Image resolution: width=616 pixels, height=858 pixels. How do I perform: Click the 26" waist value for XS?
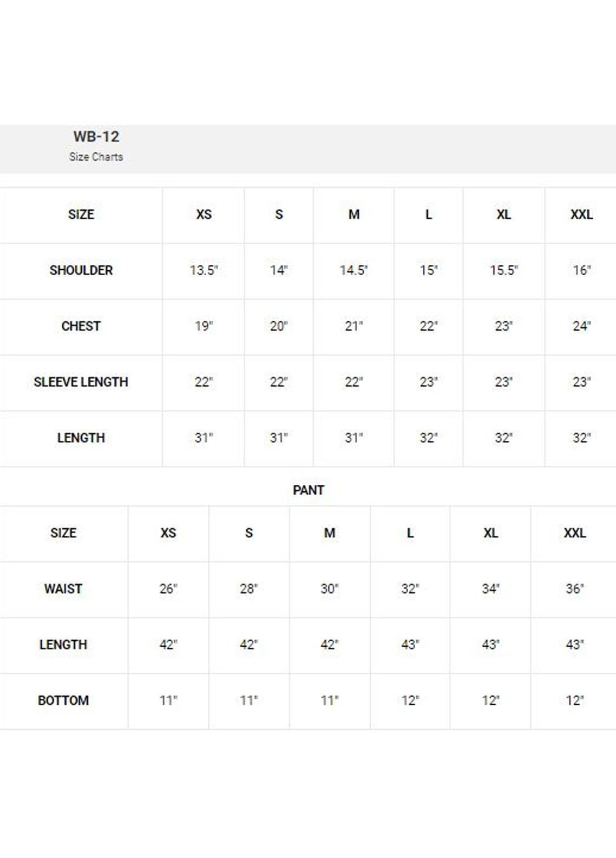(168, 589)
